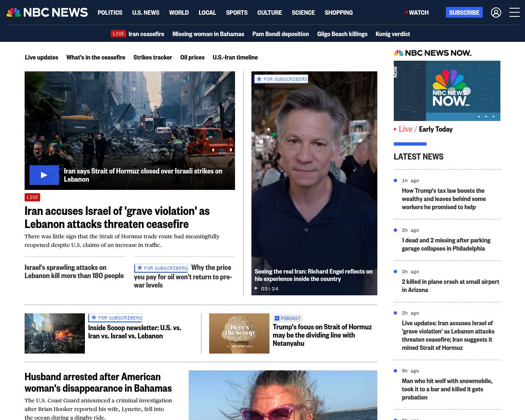Click the NBC News Now logo header
The image size is (525, 420).
pos(433,53)
